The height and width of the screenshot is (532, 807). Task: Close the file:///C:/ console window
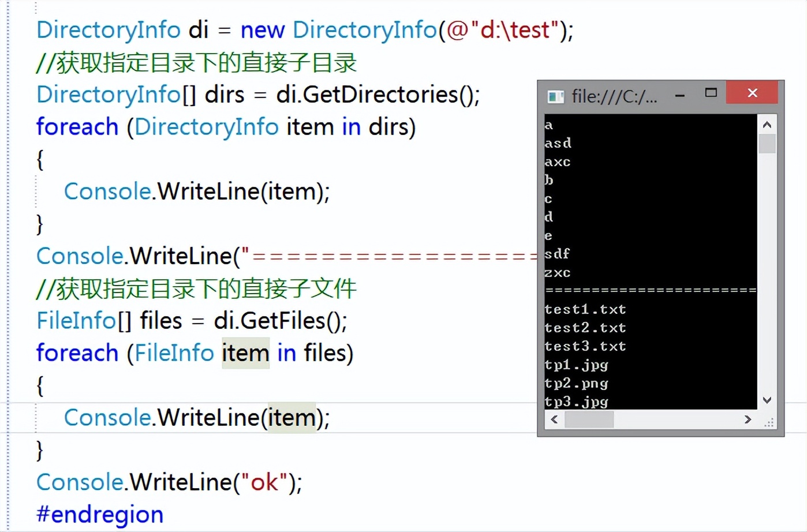(752, 92)
